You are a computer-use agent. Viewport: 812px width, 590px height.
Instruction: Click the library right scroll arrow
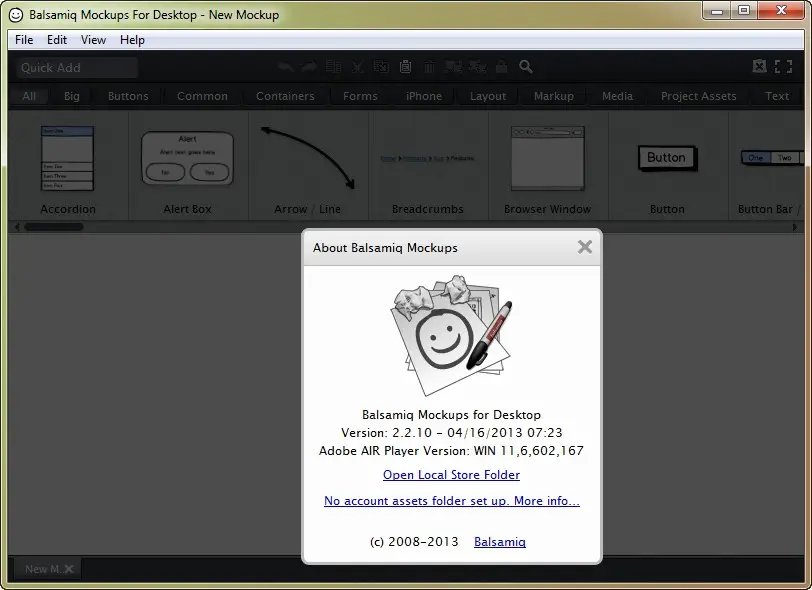(x=795, y=226)
